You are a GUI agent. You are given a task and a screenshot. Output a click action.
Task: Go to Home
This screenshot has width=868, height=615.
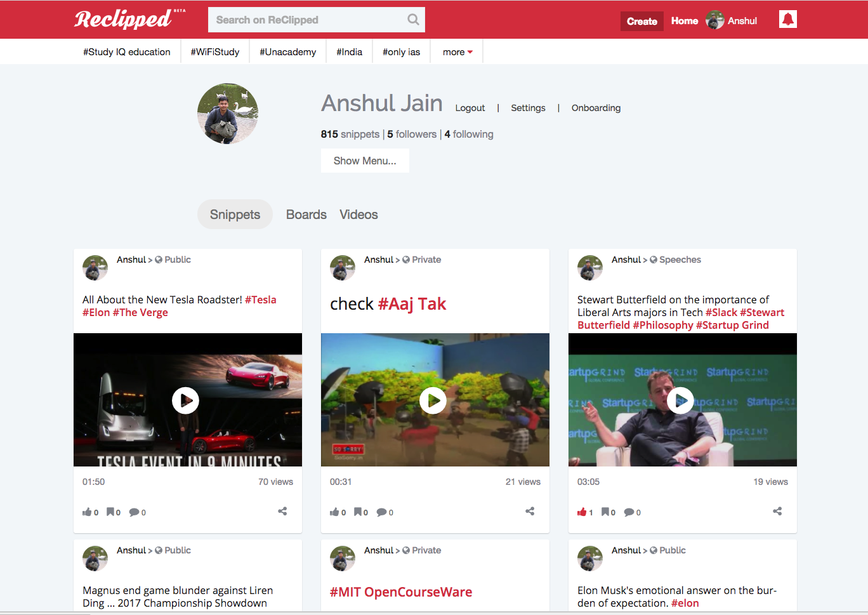(685, 21)
